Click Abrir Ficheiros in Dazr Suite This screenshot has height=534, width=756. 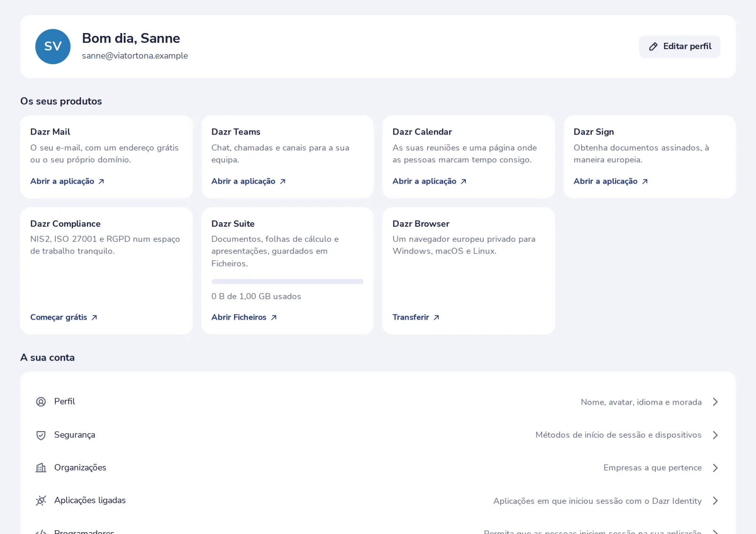pyautogui.click(x=244, y=317)
